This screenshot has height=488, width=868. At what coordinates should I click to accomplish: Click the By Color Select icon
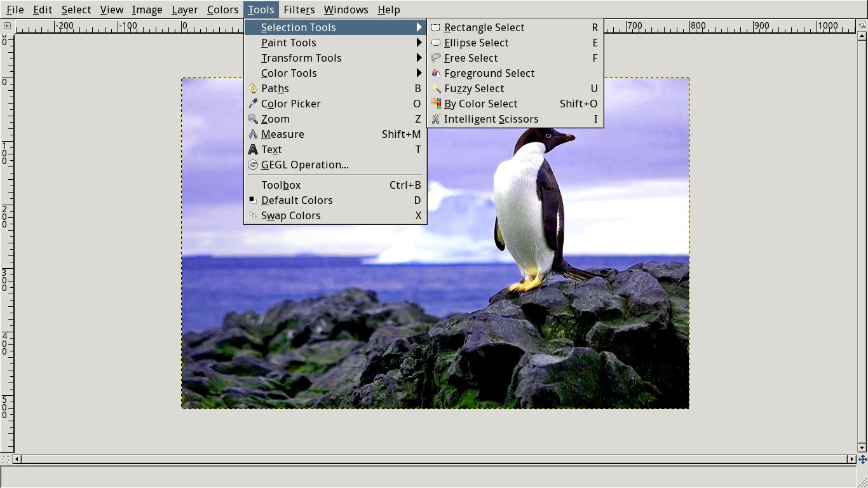436,104
